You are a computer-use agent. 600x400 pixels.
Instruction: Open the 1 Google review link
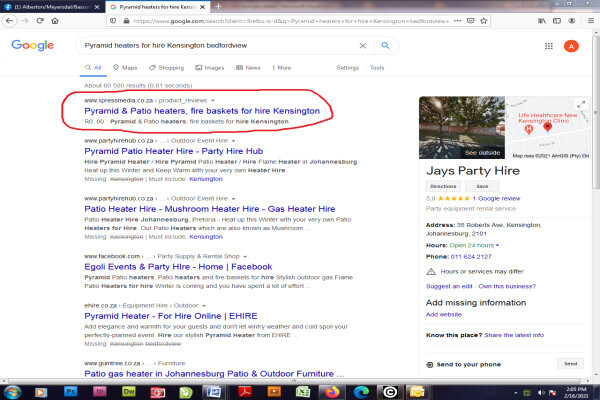496,199
